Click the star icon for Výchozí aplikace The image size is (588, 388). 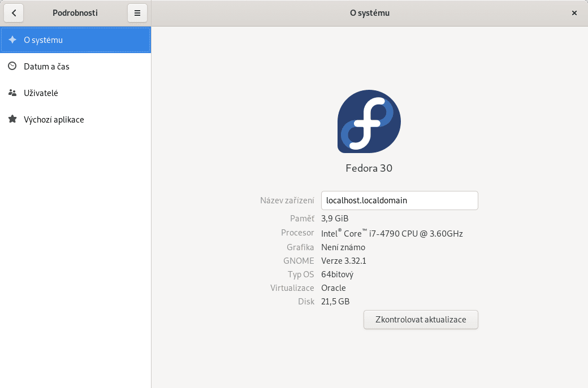[11, 119]
